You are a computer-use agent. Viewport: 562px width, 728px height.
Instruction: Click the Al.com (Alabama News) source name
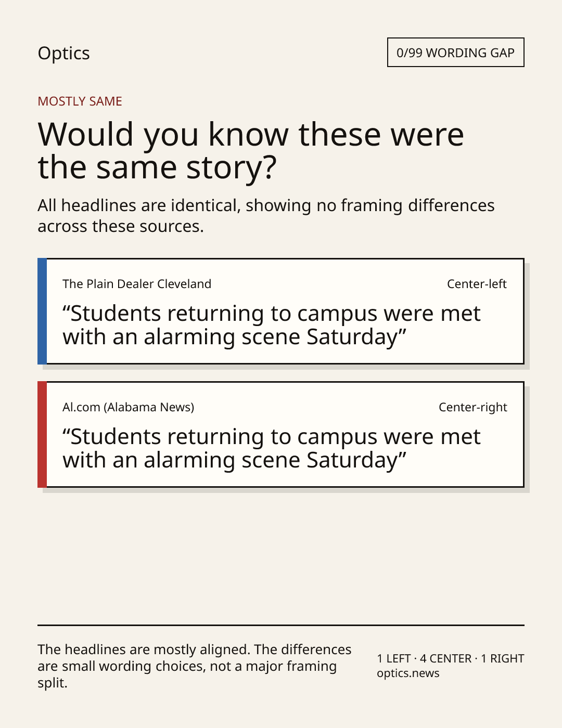(x=129, y=407)
